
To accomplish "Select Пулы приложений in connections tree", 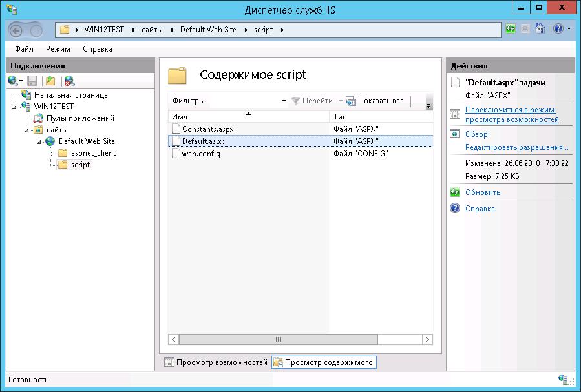I will tap(79, 118).
